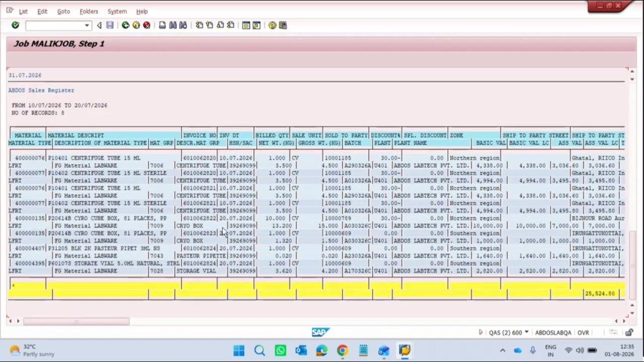Go to First Page icon

tap(199, 25)
